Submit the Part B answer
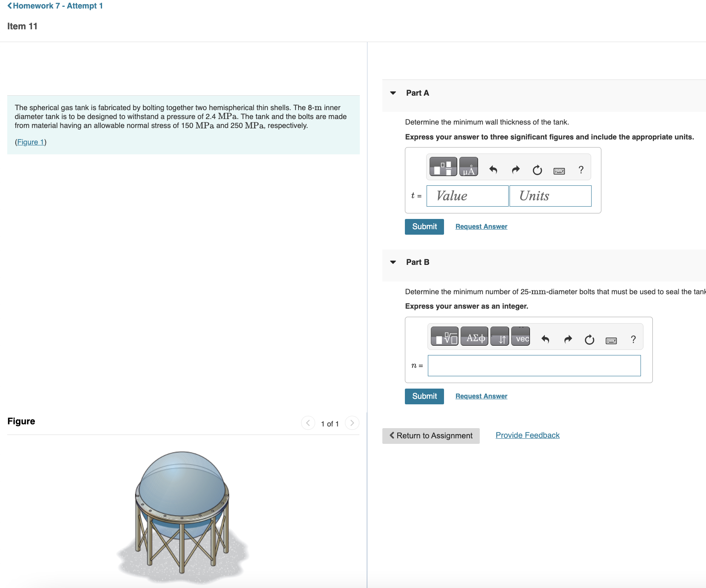Viewport: 706px width, 588px height. point(424,396)
